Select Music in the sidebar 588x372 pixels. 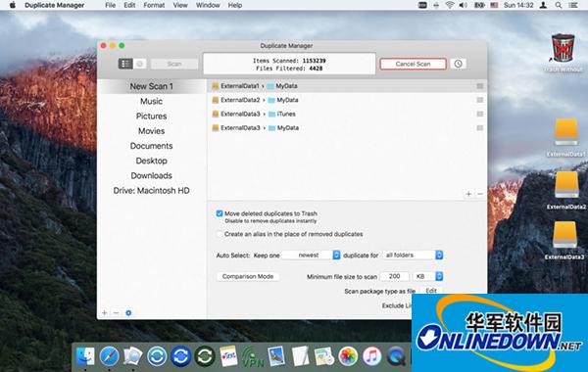tap(152, 101)
